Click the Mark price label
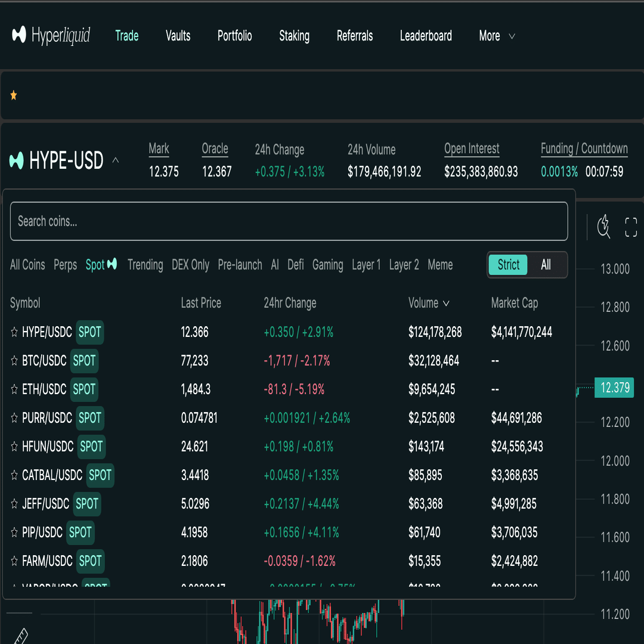The image size is (644, 644). tap(159, 148)
